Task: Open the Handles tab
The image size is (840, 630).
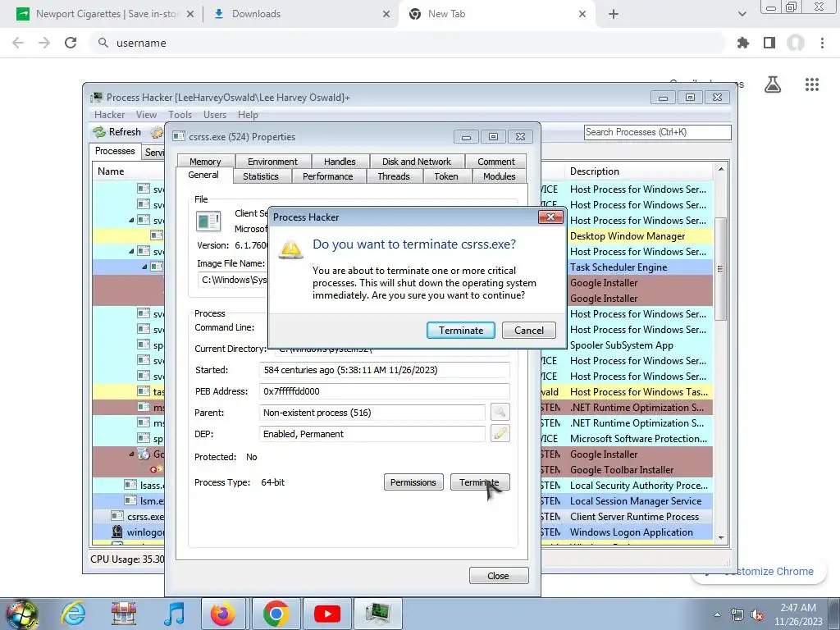Action: point(340,162)
